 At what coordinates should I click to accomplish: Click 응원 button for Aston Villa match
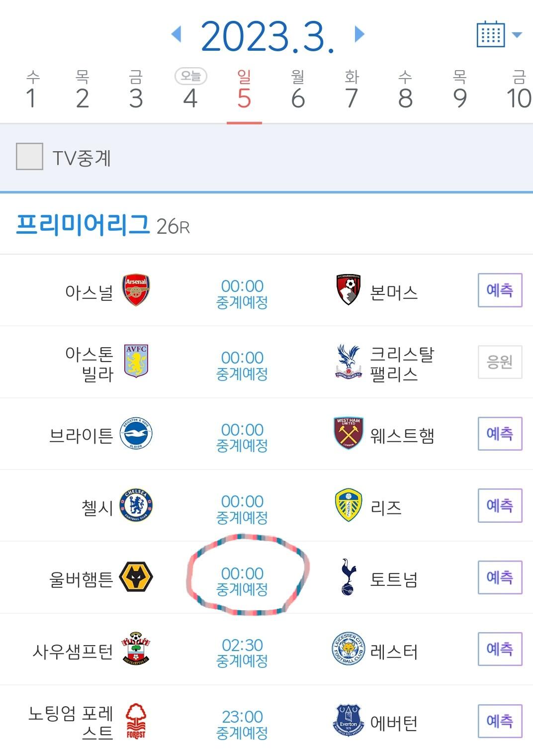coord(500,362)
